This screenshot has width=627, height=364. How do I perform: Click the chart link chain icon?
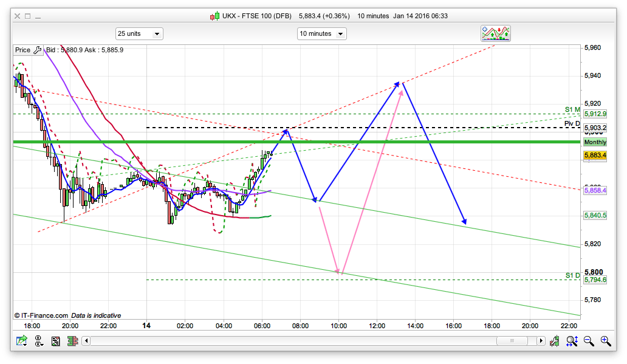pyautogui.click(x=38, y=342)
